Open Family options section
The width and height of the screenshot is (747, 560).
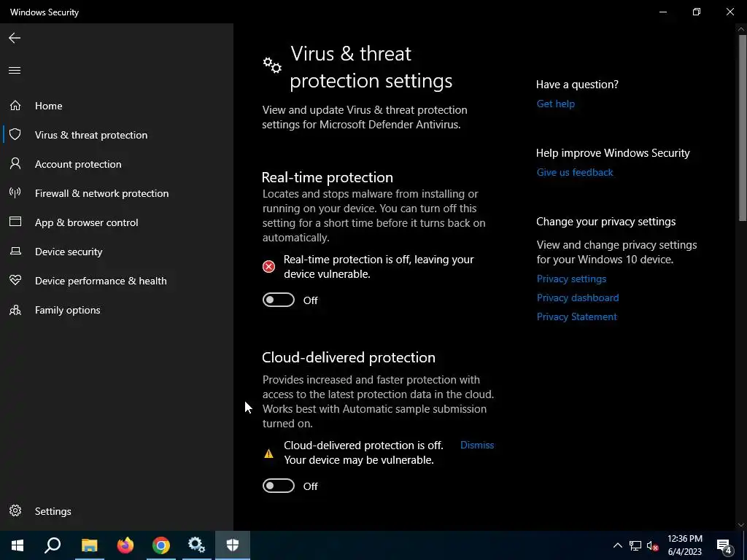tap(67, 310)
